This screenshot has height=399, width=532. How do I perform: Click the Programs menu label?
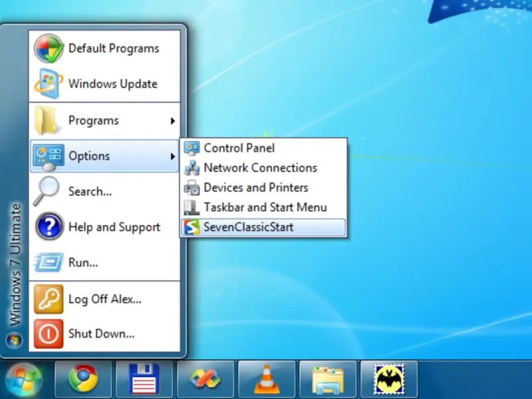click(x=94, y=120)
